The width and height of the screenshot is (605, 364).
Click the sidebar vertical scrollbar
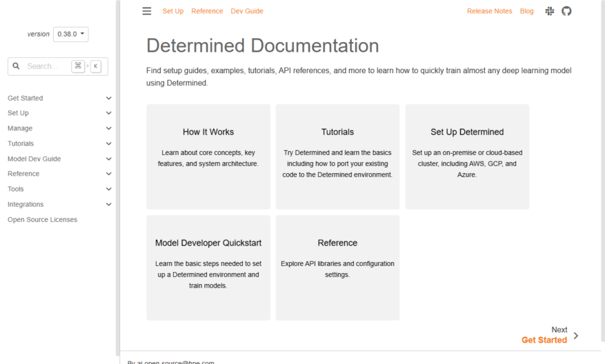point(117,177)
